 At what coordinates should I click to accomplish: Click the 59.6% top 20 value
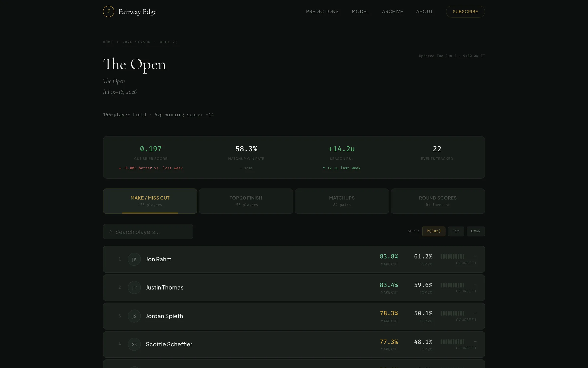pos(423,285)
